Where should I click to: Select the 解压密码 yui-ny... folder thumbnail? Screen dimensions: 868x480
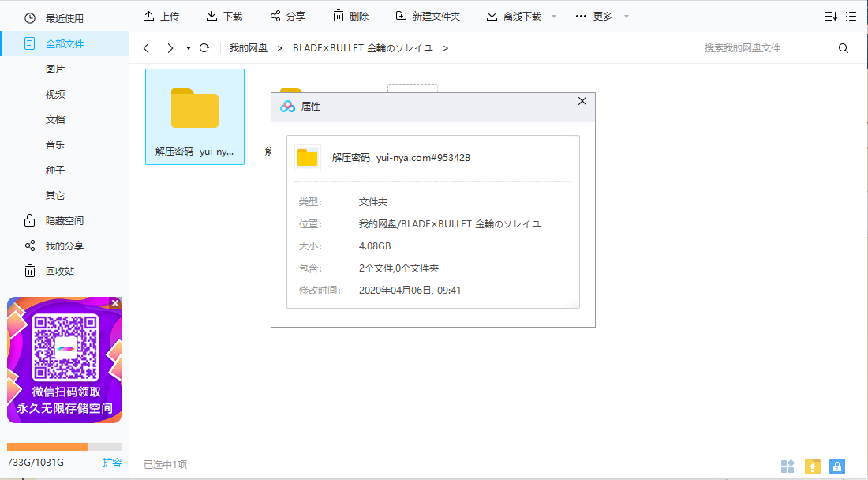coord(195,117)
